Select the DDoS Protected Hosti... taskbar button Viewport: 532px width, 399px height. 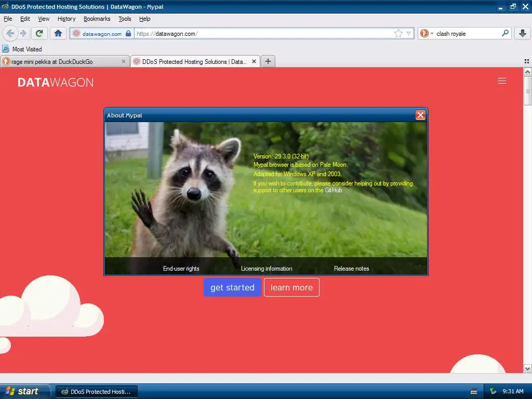[96, 392]
